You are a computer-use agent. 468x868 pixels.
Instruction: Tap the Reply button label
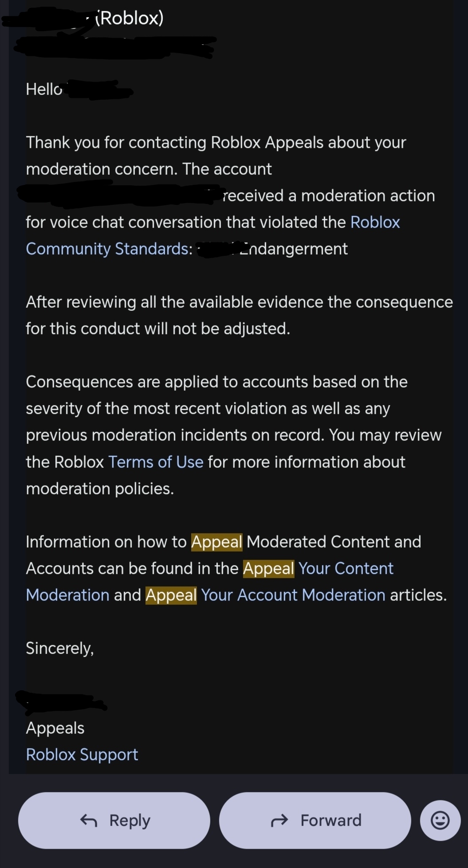pos(130,820)
